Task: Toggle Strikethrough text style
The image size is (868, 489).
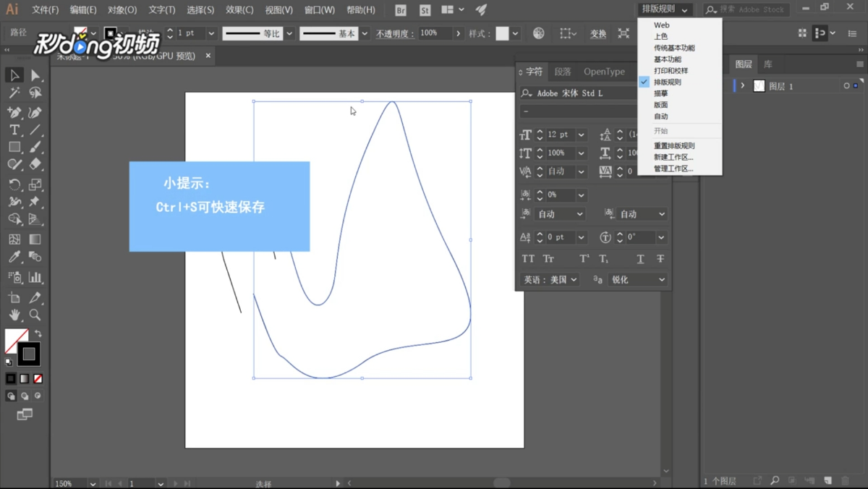Action: (x=660, y=258)
